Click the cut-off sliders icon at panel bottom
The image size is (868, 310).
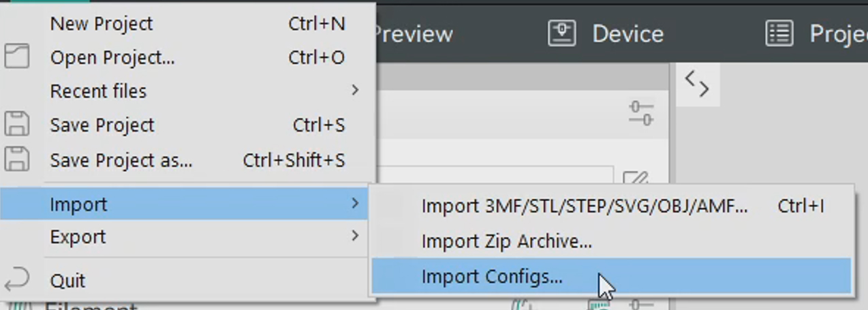pos(641,304)
